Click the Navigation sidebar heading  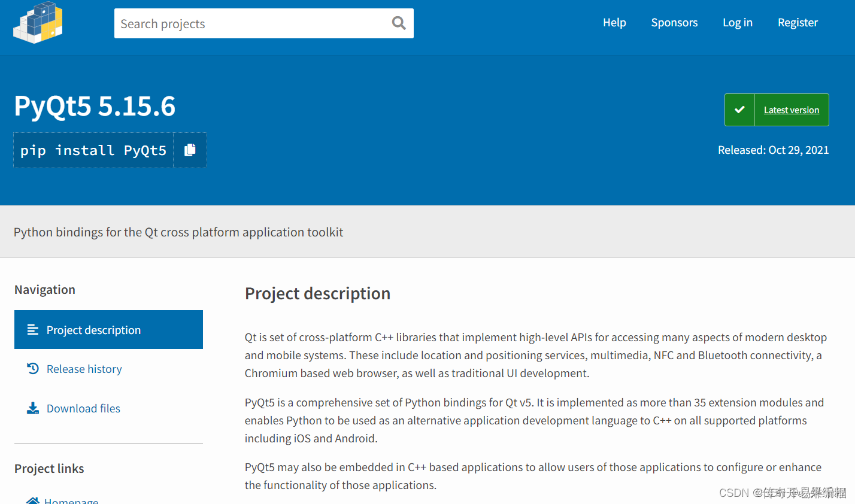point(45,290)
